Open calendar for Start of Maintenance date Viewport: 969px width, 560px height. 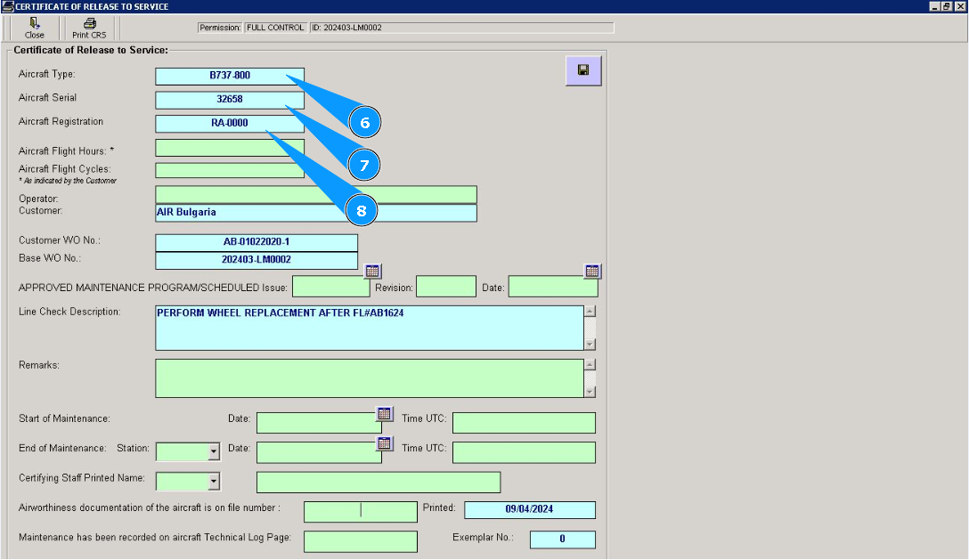click(385, 413)
